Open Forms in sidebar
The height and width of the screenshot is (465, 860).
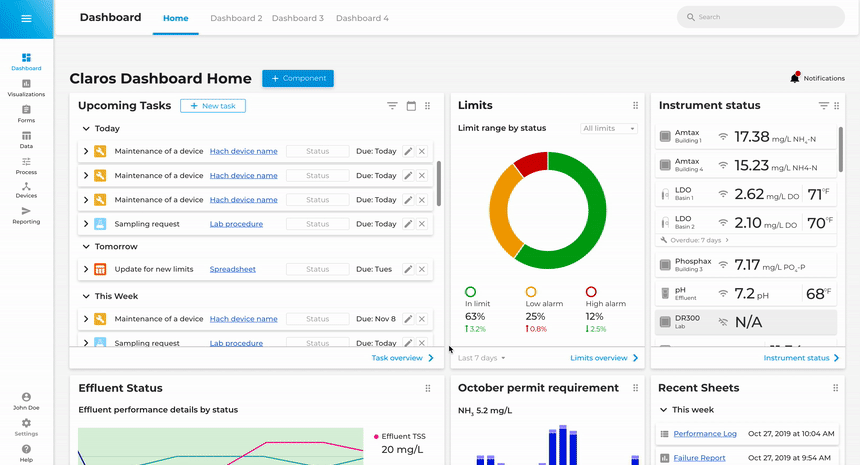(26, 114)
